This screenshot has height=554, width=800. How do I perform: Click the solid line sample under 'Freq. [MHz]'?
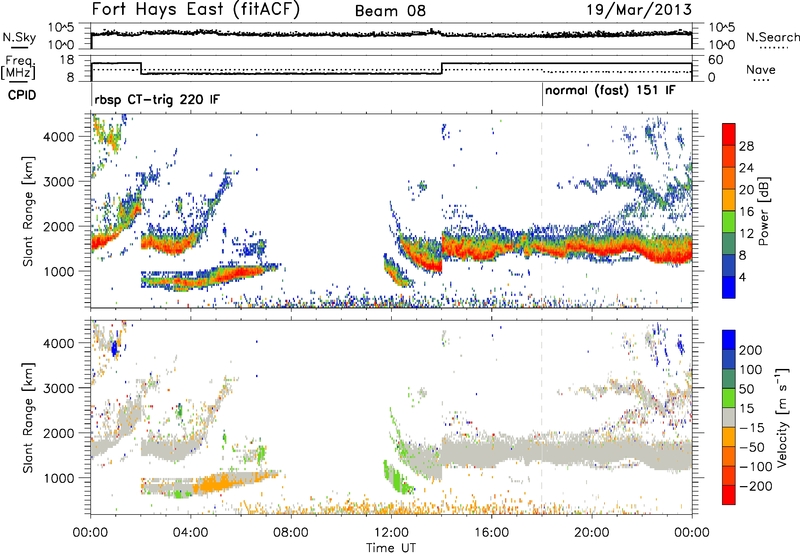(x=18, y=81)
